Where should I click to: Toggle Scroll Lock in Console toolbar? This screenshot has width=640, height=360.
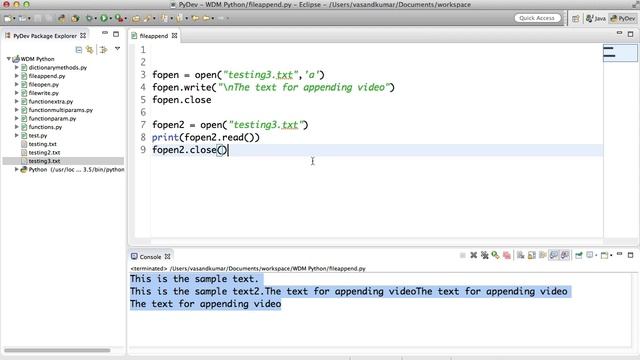531,255
